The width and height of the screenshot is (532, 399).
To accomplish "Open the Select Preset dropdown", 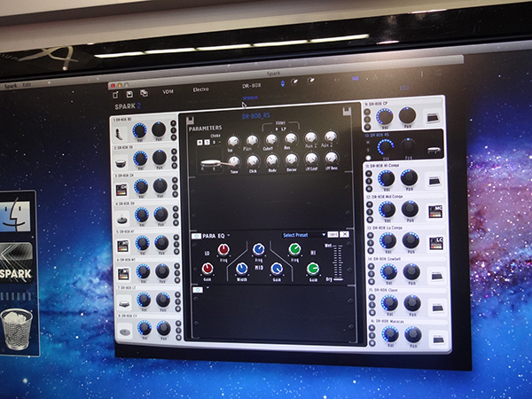I will coord(304,235).
